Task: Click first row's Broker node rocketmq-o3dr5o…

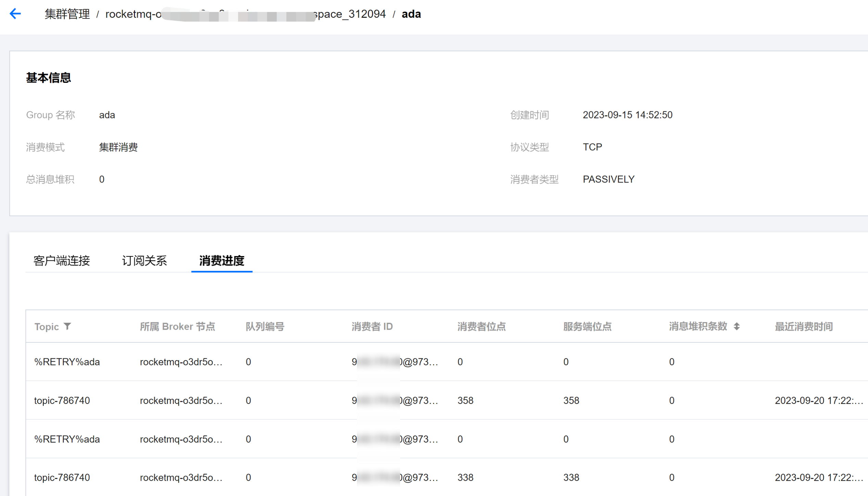Action: [x=181, y=362]
